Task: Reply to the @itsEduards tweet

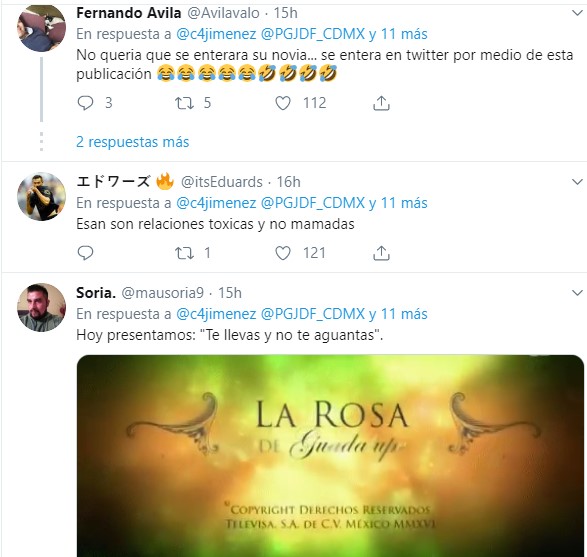Action: [85, 253]
